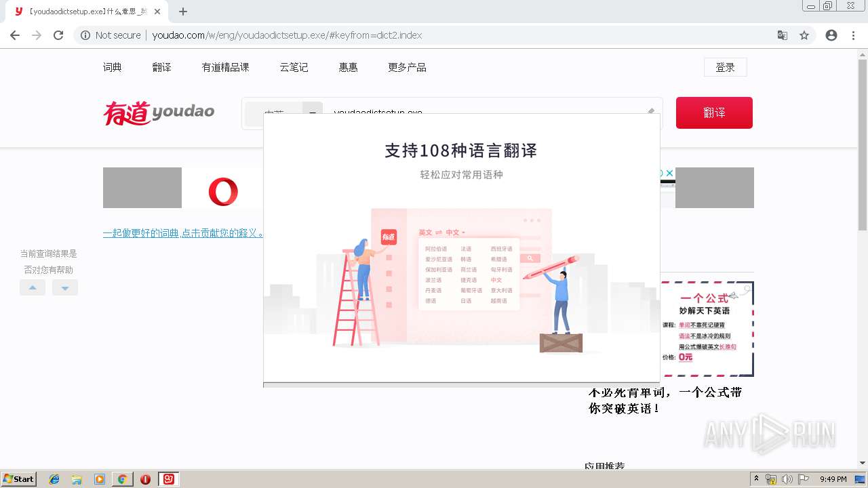Viewport: 868px width, 488px height.
Task: Reload the Youdao page
Action: click(58, 35)
